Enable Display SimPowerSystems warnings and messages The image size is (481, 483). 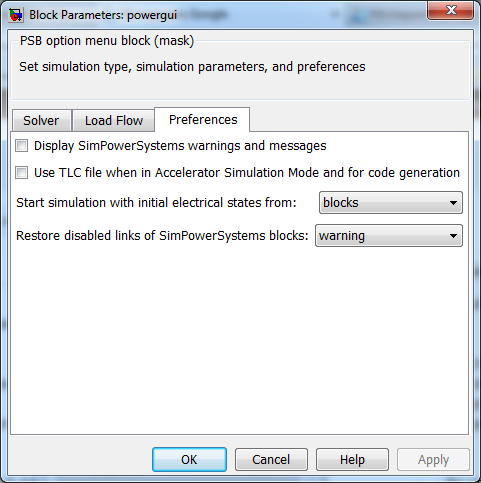pos(22,146)
